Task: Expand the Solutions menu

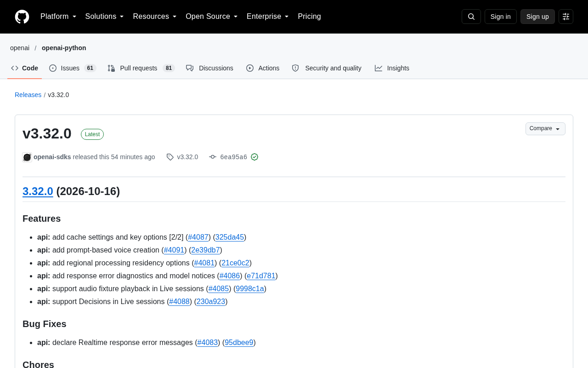Action: [105, 17]
